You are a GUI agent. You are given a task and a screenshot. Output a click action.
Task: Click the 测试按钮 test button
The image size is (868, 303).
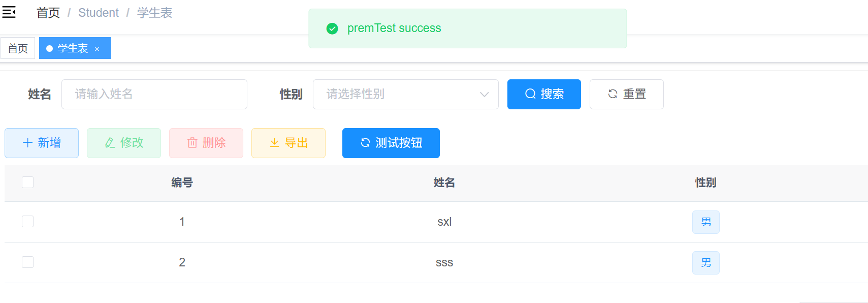391,143
